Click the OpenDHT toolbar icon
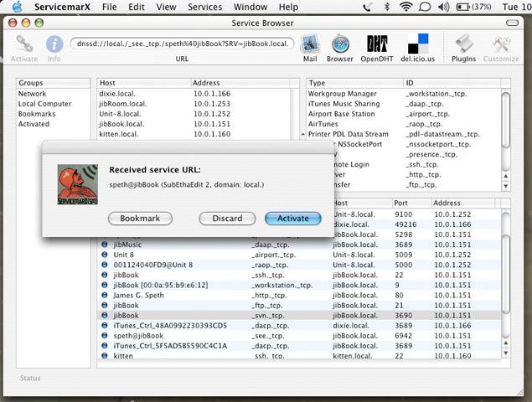The width and height of the screenshot is (532, 402). [x=376, y=44]
